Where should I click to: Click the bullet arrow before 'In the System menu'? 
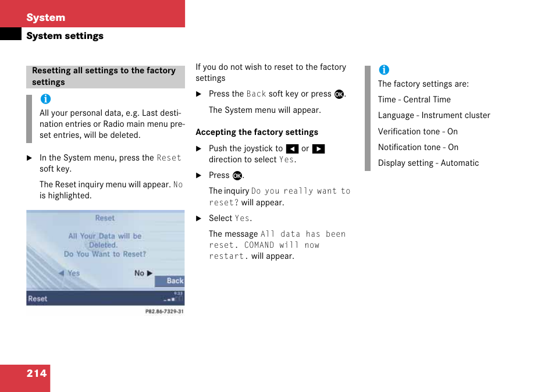click(30, 158)
